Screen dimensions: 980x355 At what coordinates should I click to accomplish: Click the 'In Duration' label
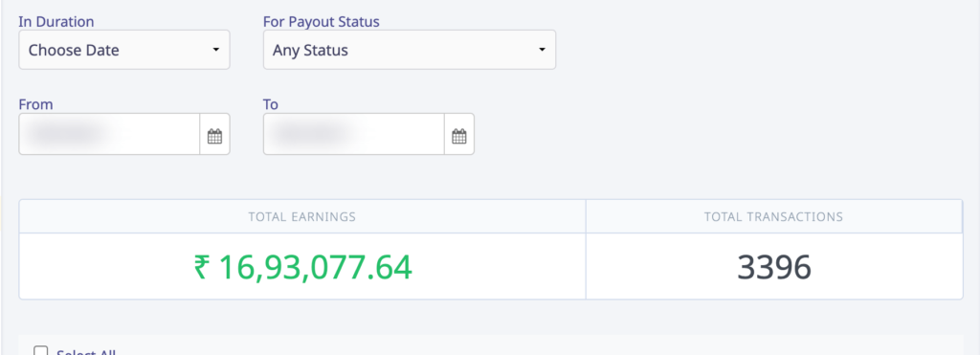56,21
